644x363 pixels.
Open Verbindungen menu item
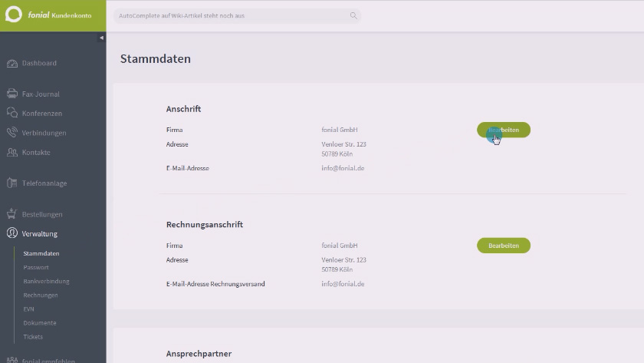pos(44,134)
